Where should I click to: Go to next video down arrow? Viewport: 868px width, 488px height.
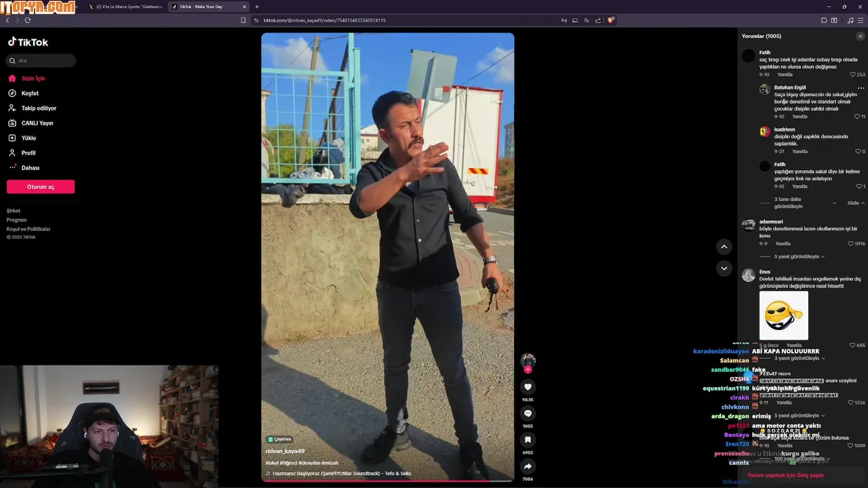click(724, 268)
